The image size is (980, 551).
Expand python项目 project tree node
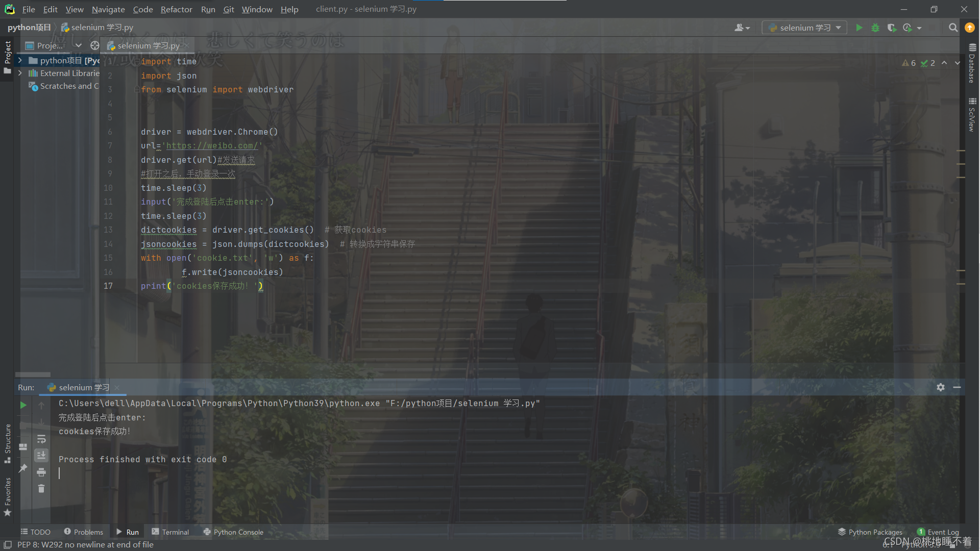pos(20,60)
